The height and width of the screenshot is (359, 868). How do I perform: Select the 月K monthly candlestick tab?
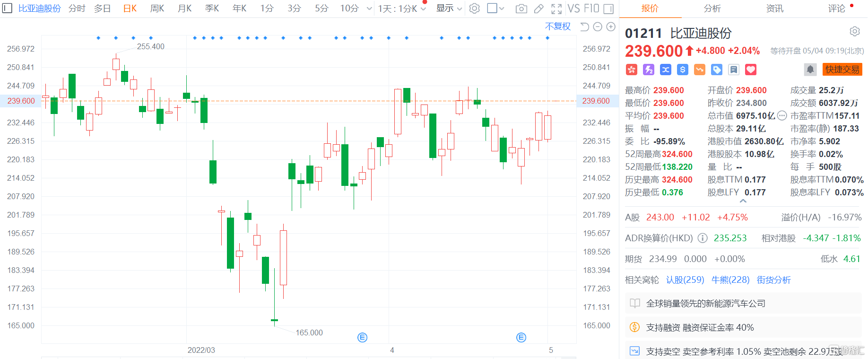(184, 9)
